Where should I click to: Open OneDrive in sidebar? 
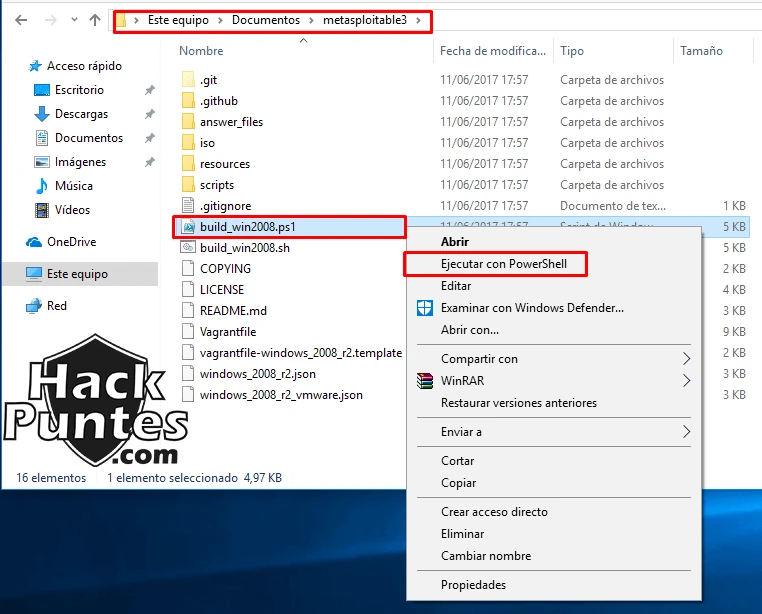pyautogui.click(x=71, y=242)
